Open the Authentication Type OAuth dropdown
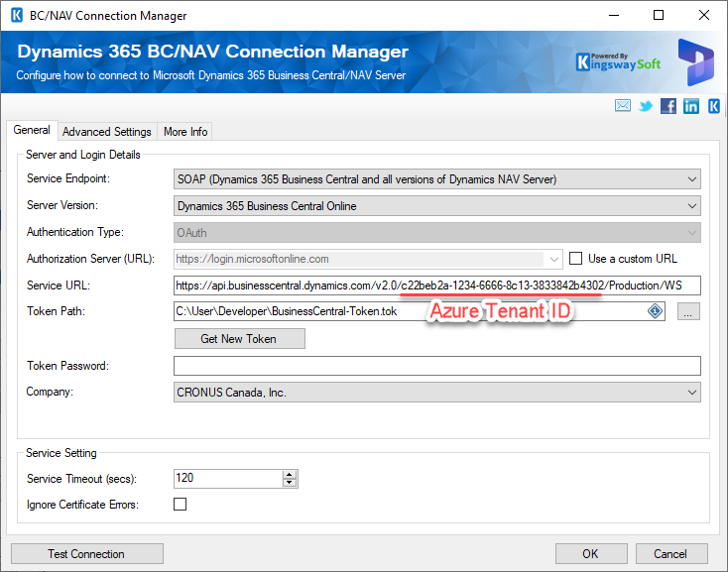The image size is (728, 572). (x=437, y=232)
